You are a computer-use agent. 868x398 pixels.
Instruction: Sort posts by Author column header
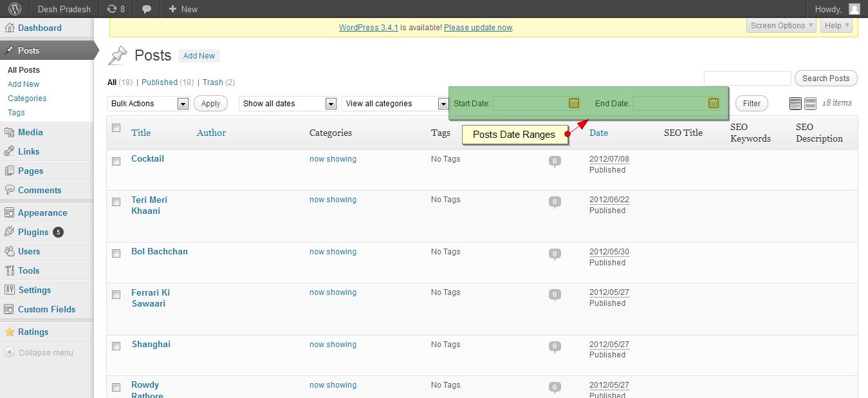point(211,133)
